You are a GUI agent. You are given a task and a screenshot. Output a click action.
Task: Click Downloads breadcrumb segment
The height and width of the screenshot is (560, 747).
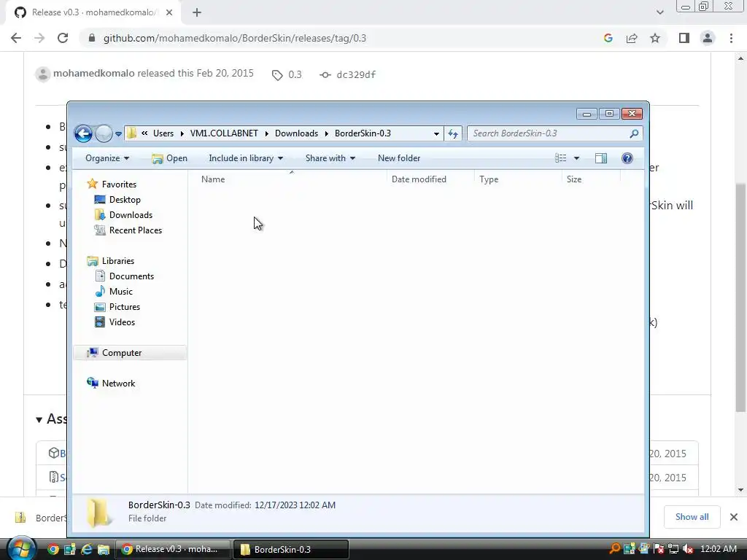(296, 133)
